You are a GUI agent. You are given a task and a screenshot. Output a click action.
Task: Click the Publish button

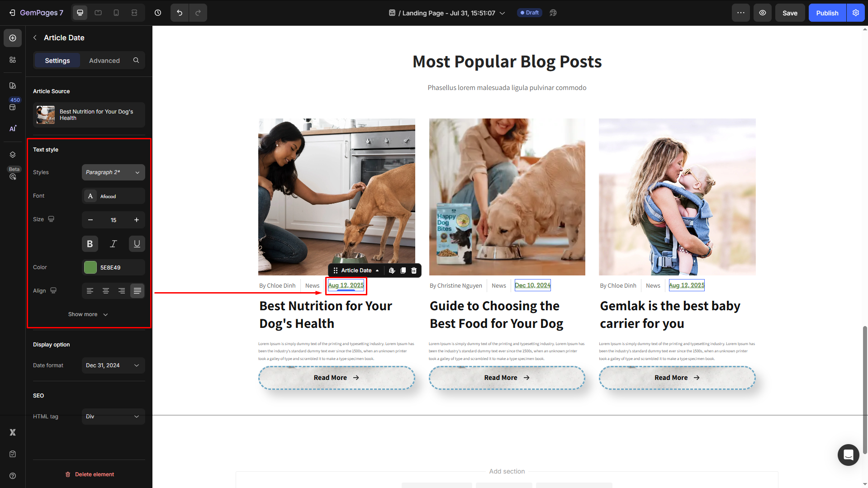[827, 13]
